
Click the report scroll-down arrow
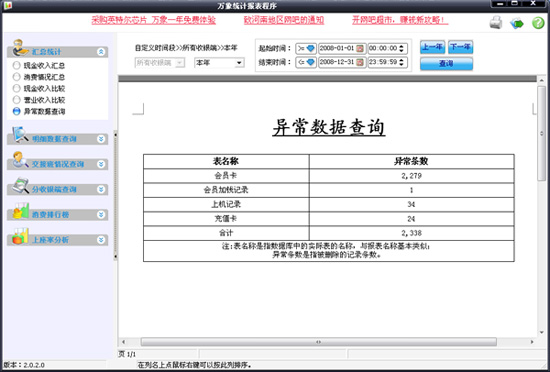(x=542, y=332)
